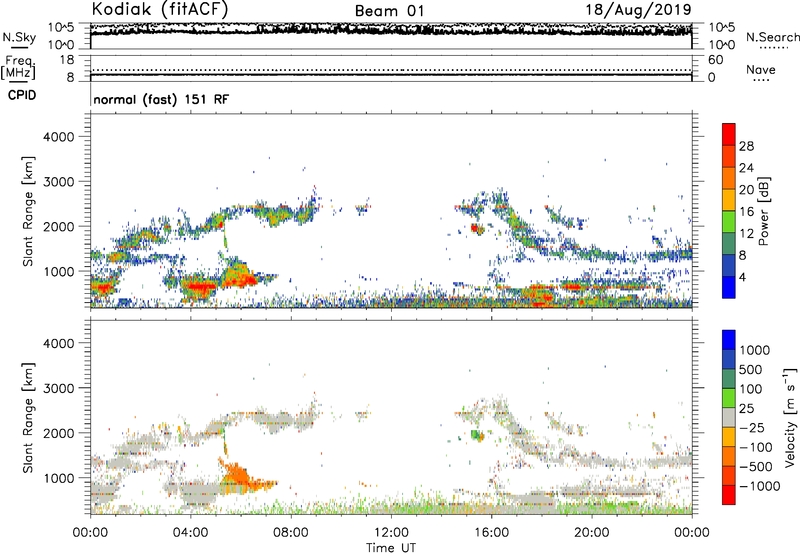Viewport: 800px width, 554px height.
Task: Select the "3000" tick in the velocity panel
Action: click(58, 388)
